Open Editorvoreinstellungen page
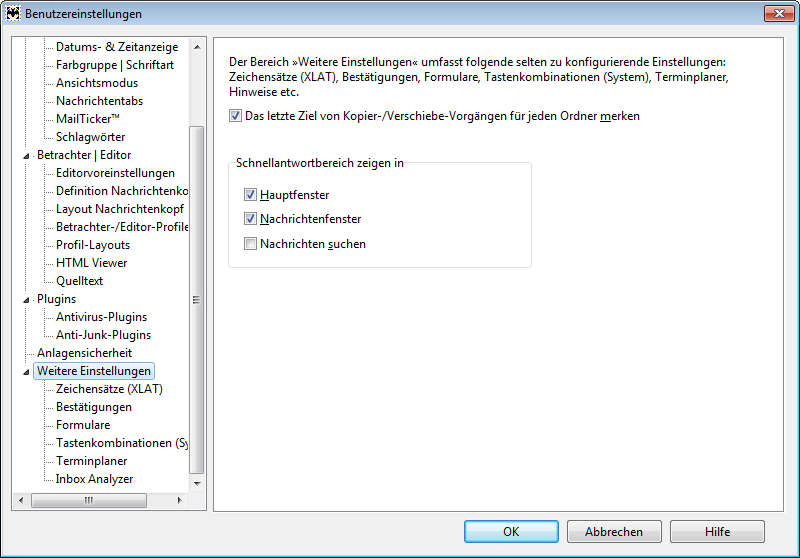This screenshot has width=800, height=558. pos(115,173)
